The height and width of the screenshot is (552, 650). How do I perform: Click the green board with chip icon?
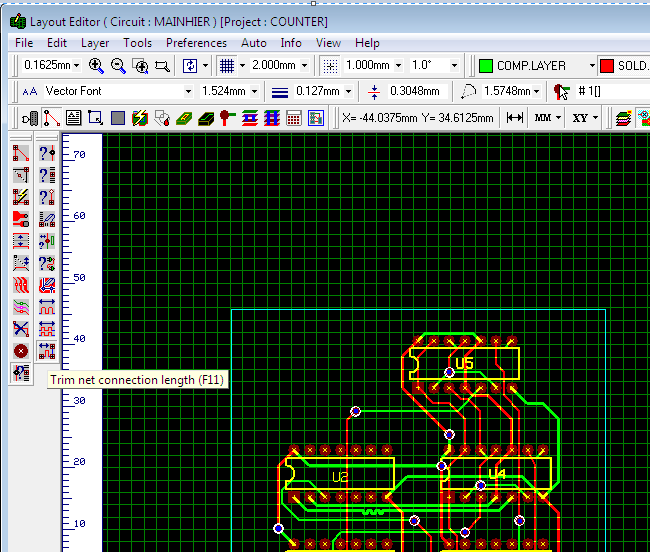coord(184,119)
